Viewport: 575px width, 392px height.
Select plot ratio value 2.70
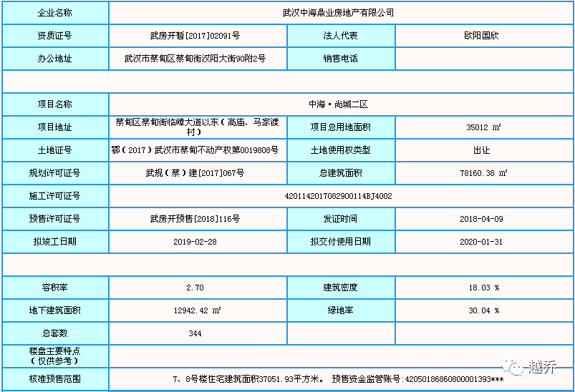coord(195,288)
